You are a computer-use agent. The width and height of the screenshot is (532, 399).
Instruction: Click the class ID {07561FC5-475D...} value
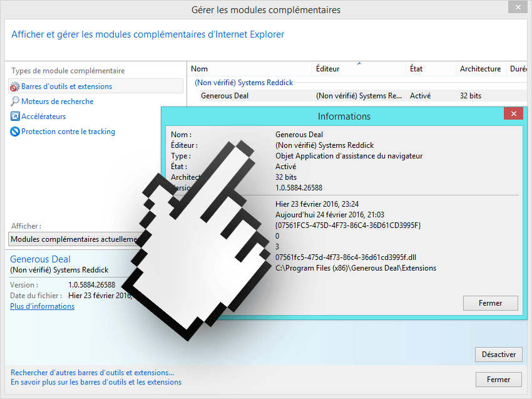coord(348,225)
